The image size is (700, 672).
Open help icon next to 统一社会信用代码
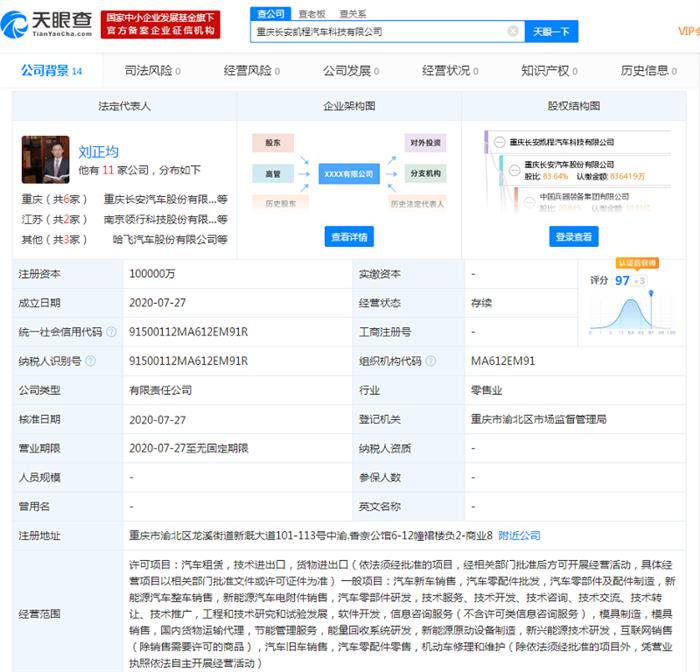pyautogui.click(x=112, y=332)
